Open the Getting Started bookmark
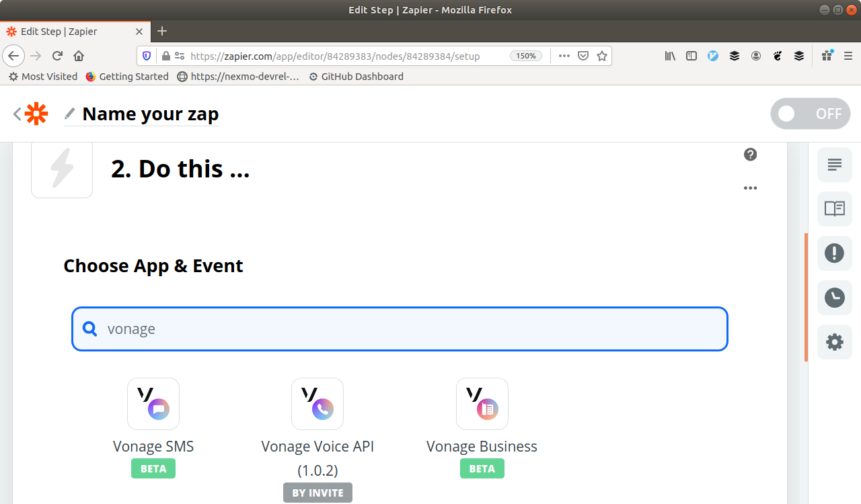This screenshot has width=861, height=504. 127,77
